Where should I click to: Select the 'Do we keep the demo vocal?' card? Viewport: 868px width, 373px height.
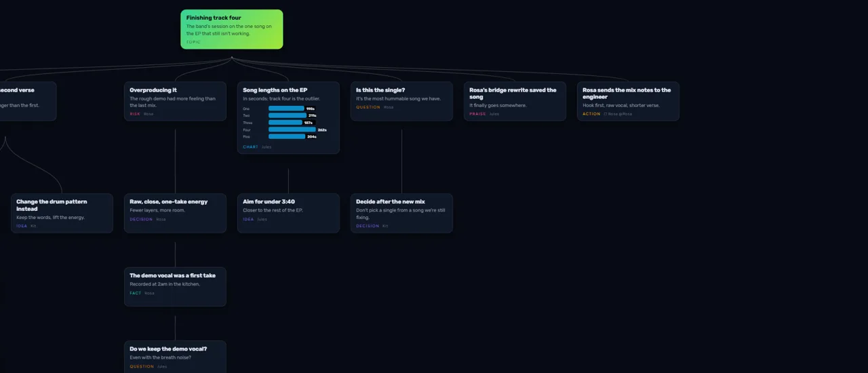click(x=175, y=357)
